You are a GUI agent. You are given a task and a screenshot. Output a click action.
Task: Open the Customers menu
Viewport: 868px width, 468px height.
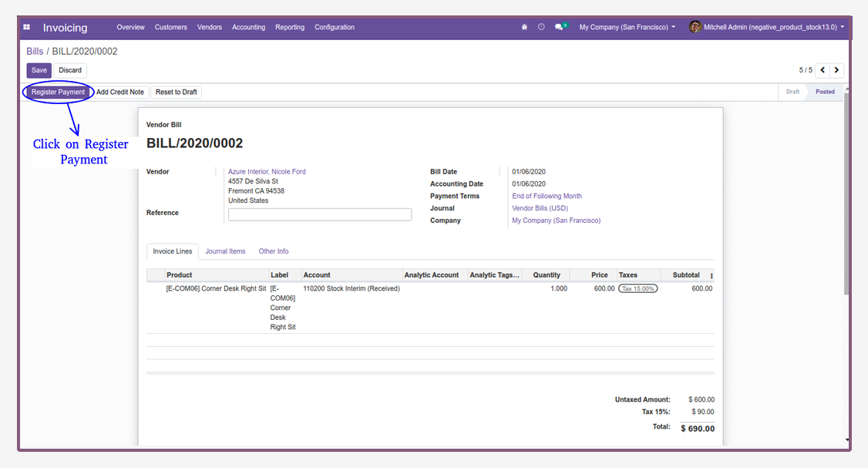[x=170, y=27]
